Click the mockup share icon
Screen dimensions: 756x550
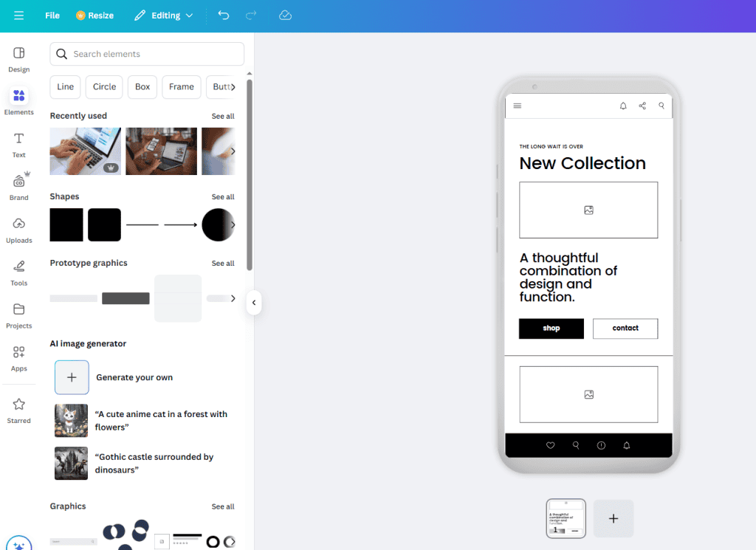[x=642, y=106]
